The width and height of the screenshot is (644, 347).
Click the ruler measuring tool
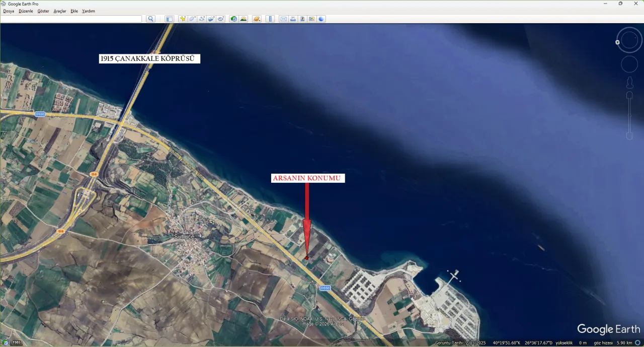270,19
